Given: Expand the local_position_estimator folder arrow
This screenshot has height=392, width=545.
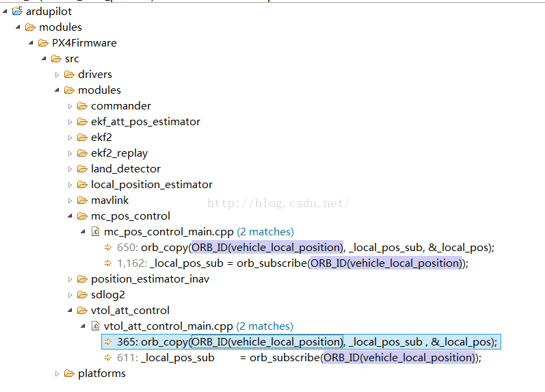Looking at the screenshot, I should click(x=70, y=185).
